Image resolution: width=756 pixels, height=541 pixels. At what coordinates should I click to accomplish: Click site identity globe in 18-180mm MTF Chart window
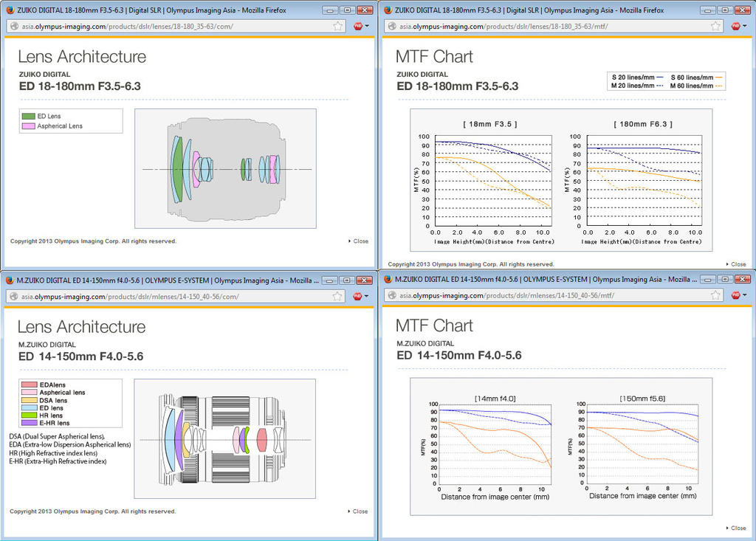392,27
